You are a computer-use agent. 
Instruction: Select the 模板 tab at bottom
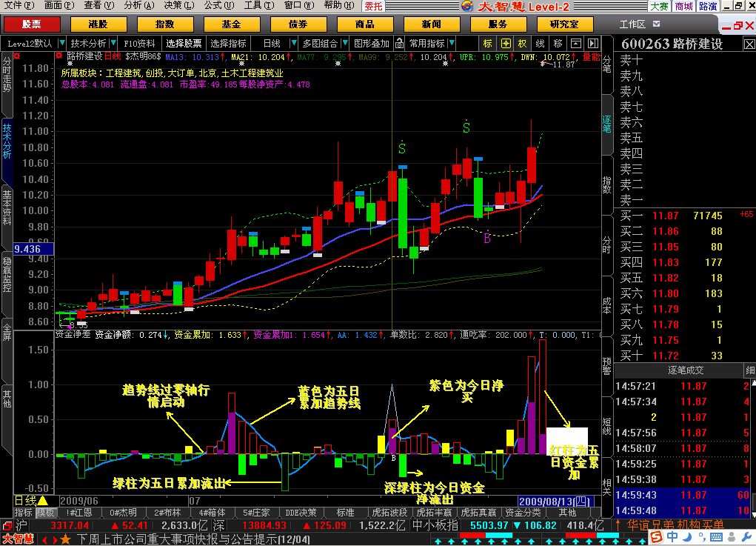tap(45, 512)
